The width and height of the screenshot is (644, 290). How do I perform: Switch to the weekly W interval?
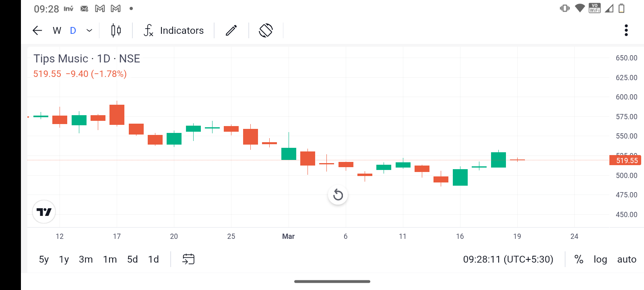[x=57, y=31]
